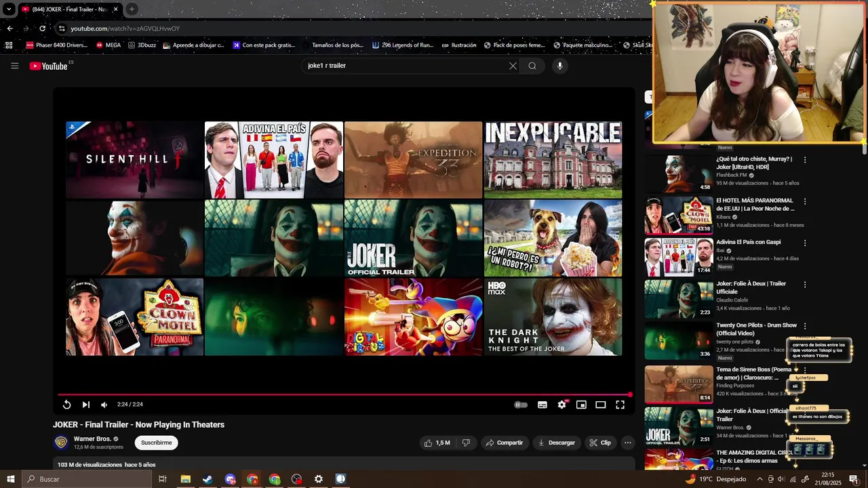The image size is (868, 488).
Task: Open Task View on taskbar
Action: click(x=163, y=479)
